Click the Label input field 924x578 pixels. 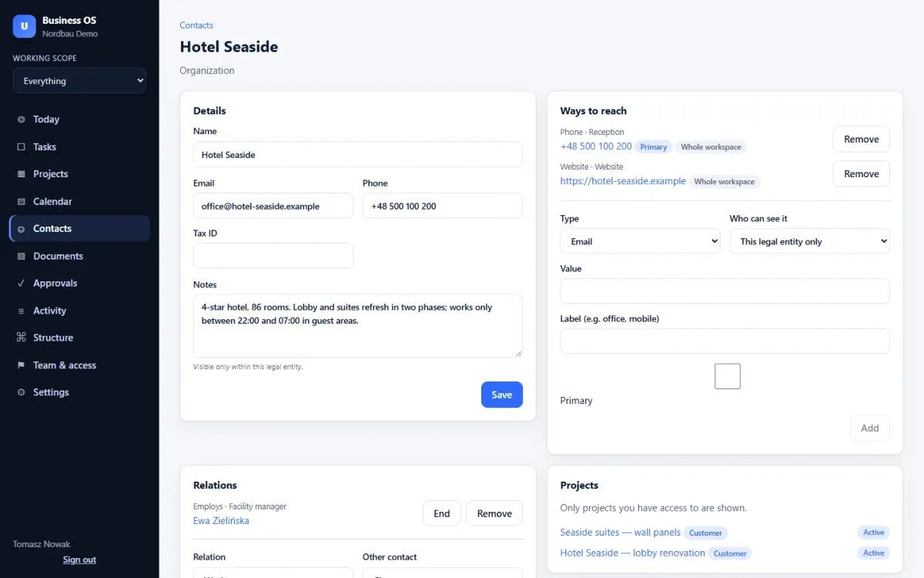coord(725,341)
